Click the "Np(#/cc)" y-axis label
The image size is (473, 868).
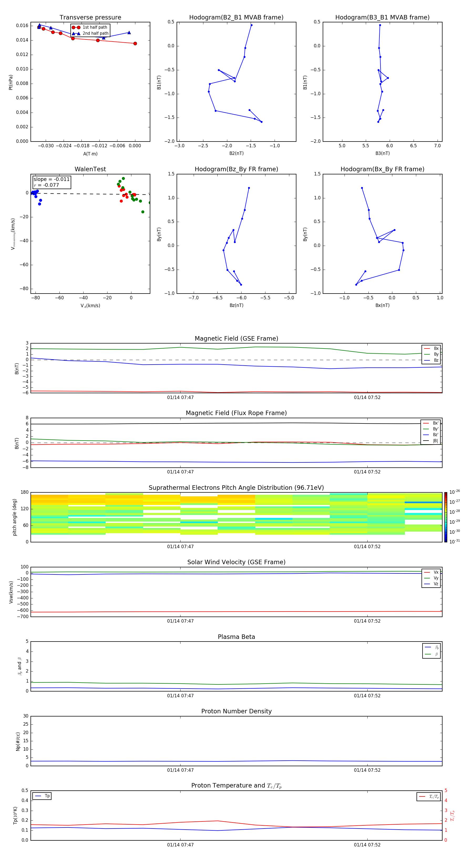pyautogui.click(x=18, y=741)
